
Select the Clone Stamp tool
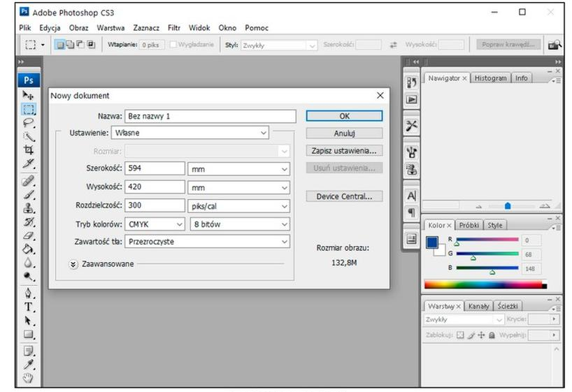pos(29,208)
